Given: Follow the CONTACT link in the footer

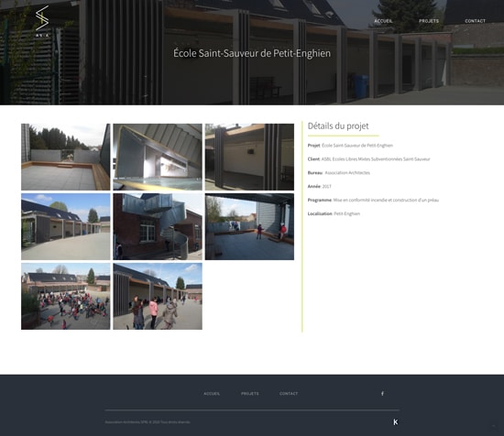Looking at the screenshot, I should coord(289,394).
